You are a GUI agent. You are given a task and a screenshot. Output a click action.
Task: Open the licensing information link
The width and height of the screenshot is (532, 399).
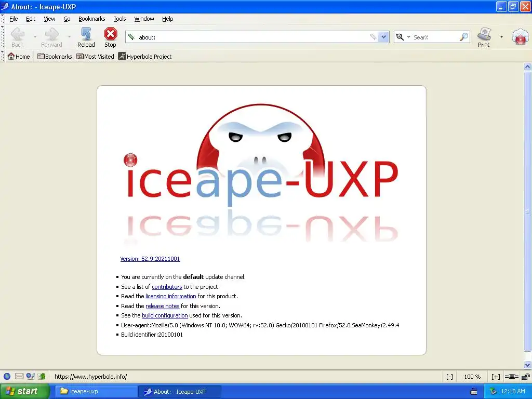[170, 296]
